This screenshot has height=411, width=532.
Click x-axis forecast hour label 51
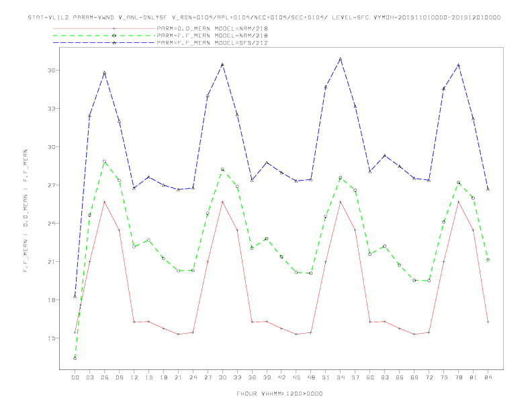[326, 377]
